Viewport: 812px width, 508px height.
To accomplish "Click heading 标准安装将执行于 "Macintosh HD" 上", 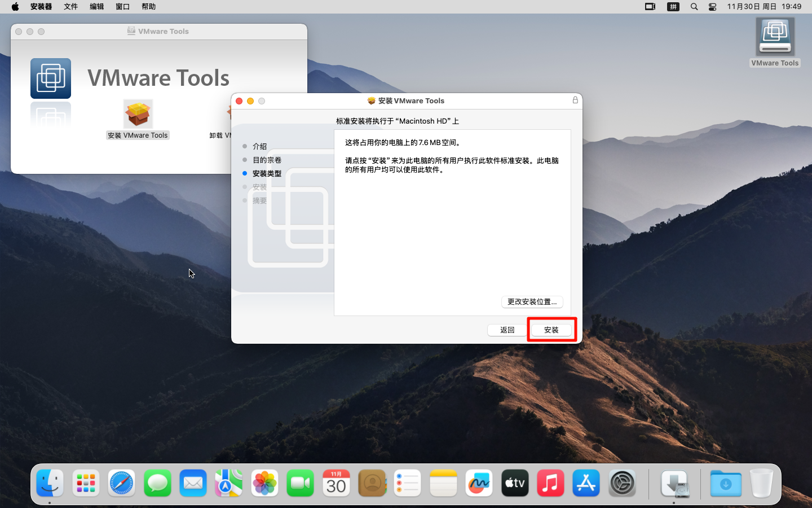I will (x=398, y=121).
